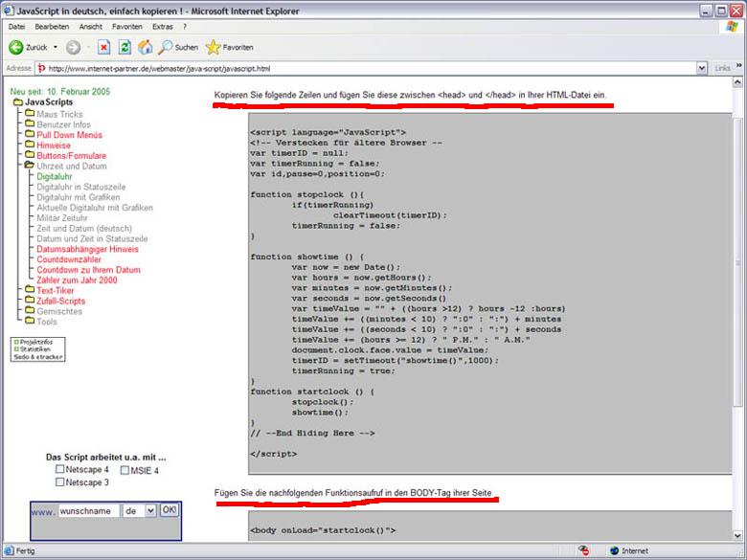Open Digitaluhr mit Grafiken link
The width and height of the screenshot is (747, 560).
pos(79,197)
